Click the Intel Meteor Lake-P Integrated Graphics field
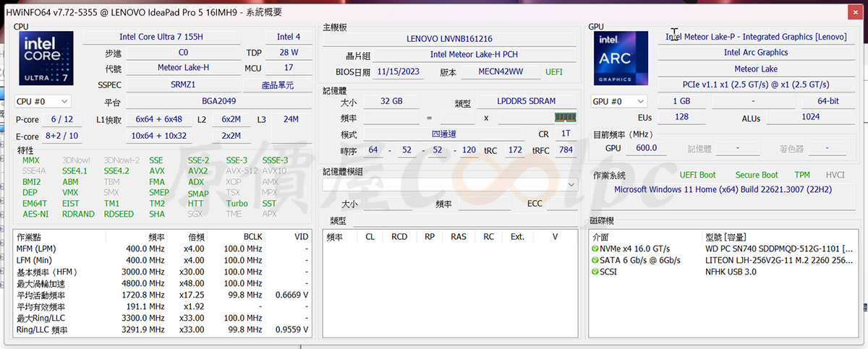The width and height of the screenshot is (868, 349). [756, 37]
